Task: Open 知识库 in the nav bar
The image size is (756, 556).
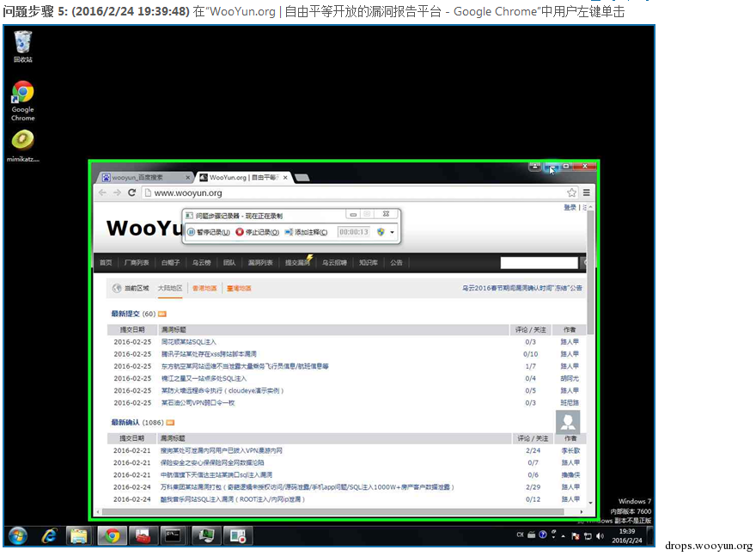Action: coord(368,263)
